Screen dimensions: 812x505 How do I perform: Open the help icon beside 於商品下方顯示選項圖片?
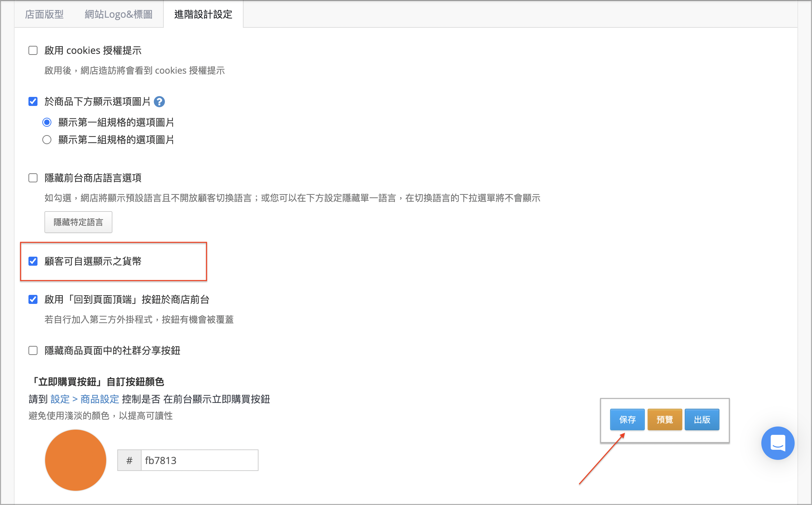pos(159,102)
